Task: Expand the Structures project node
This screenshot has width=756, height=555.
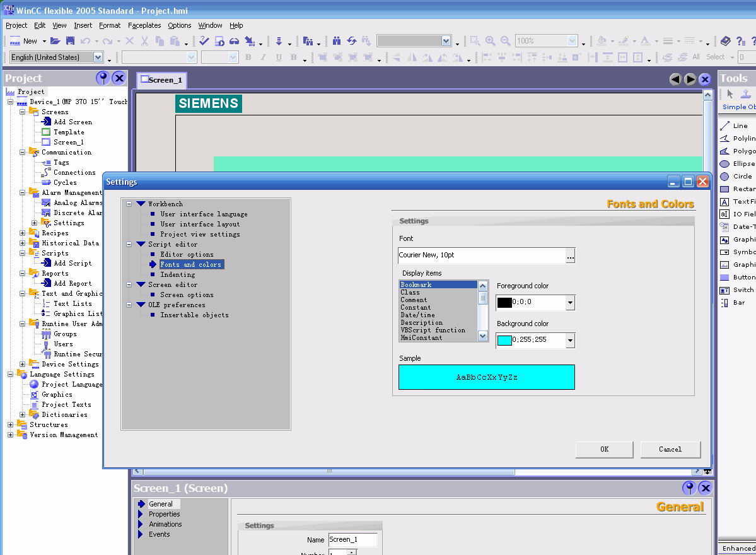Action: 10,425
